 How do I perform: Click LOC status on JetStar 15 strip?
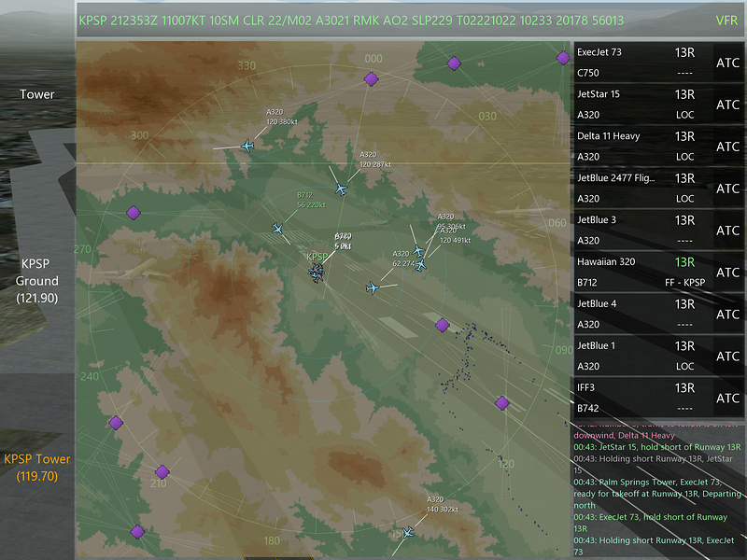pos(685,115)
